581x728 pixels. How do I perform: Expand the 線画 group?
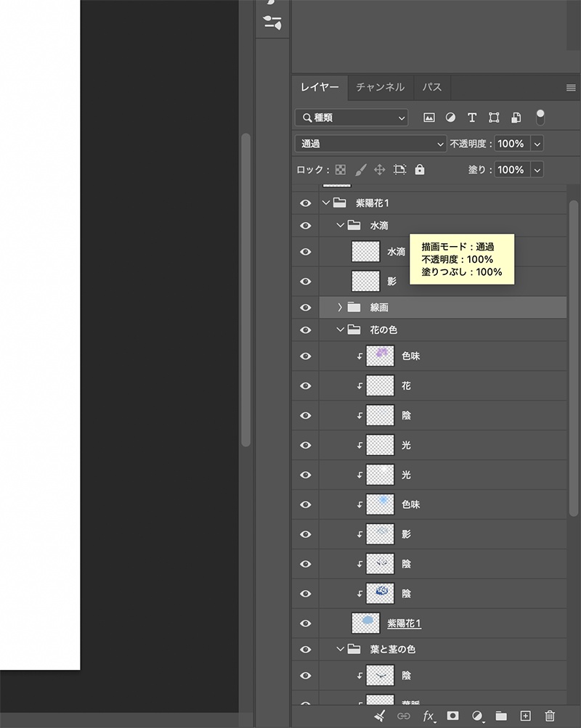click(340, 307)
